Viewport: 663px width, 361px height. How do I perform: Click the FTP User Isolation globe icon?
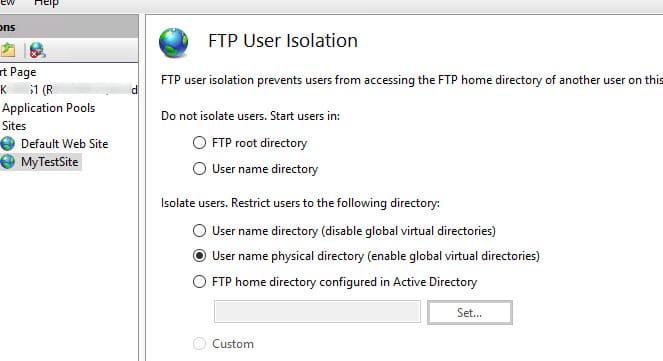tap(173, 42)
